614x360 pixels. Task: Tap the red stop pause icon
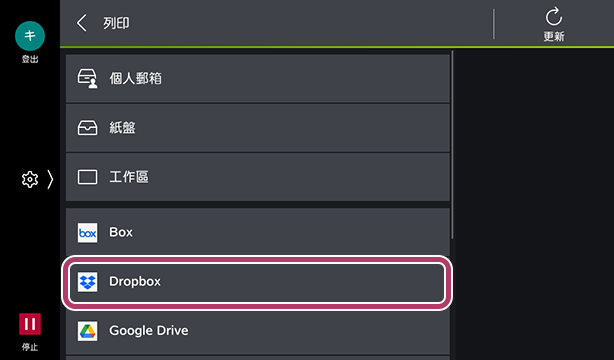[30, 324]
